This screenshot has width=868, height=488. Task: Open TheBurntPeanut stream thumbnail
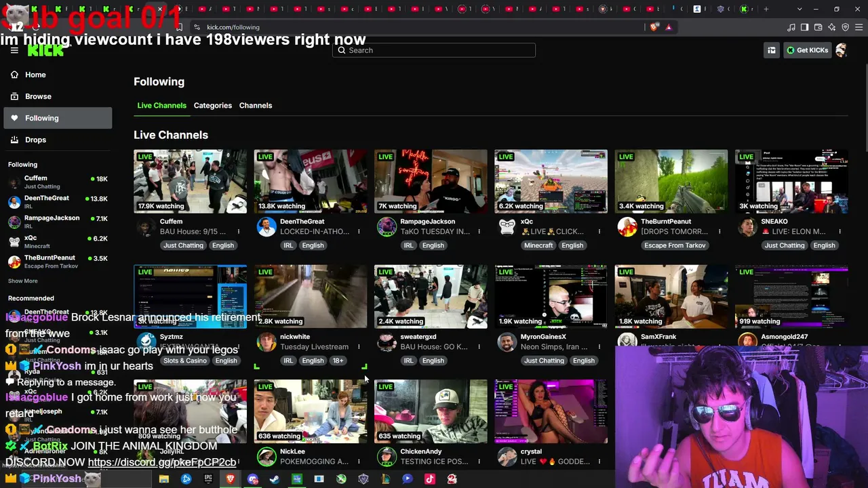(671, 181)
